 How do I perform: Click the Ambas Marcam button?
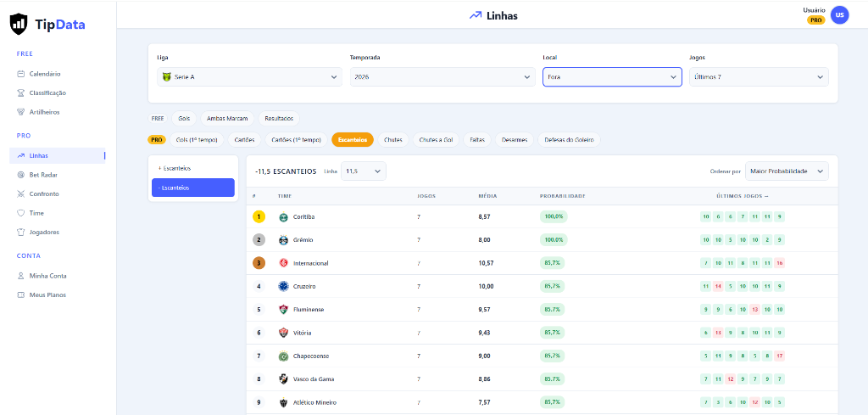[x=227, y=119]
